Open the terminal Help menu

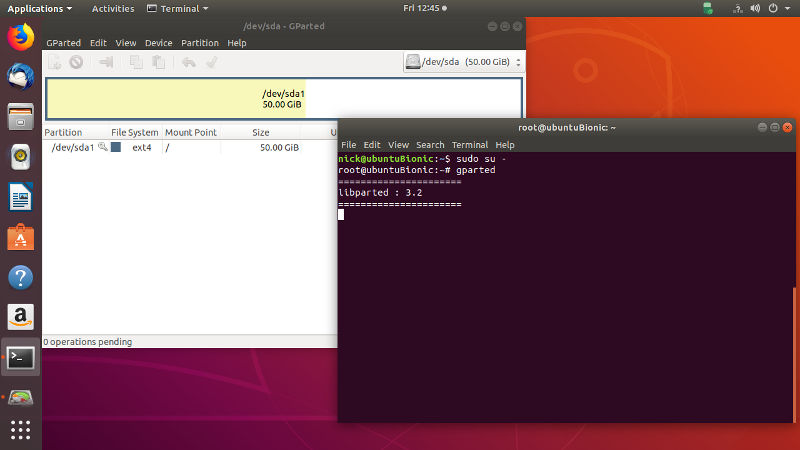(x=505, y=145)
